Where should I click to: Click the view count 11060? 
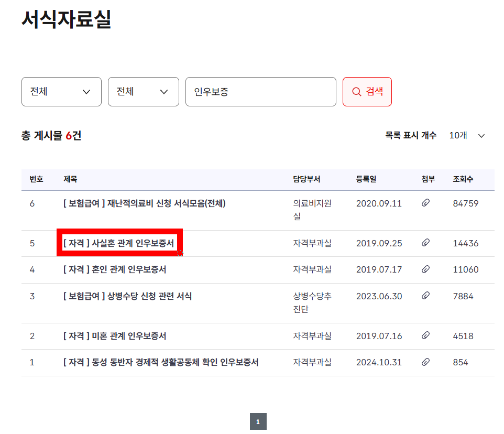click(466, 270)
